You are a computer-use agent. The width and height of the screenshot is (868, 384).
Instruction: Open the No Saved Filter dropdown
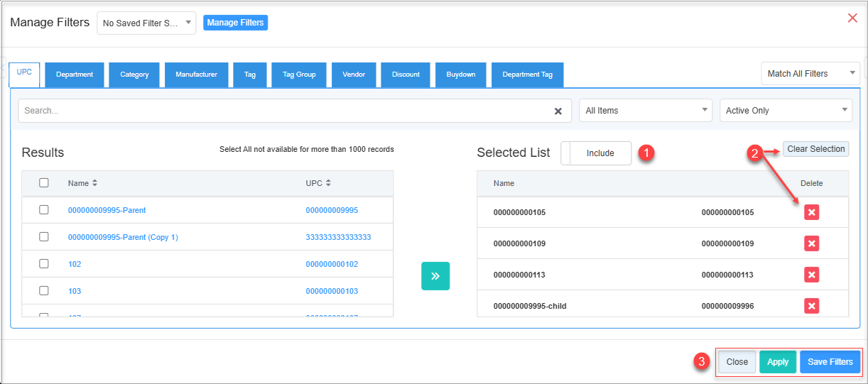(x=146, y=23)
